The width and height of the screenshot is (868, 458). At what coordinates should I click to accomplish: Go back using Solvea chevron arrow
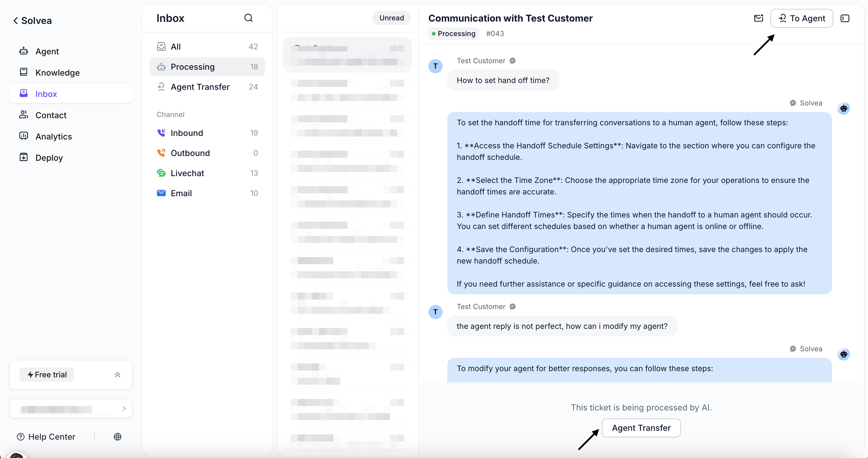pos(15,21)
